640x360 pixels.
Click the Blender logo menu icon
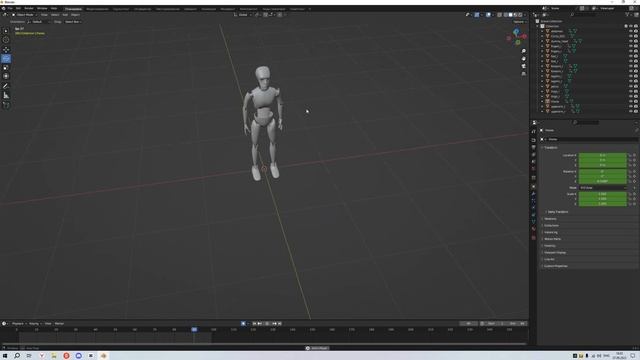[4, 8]
